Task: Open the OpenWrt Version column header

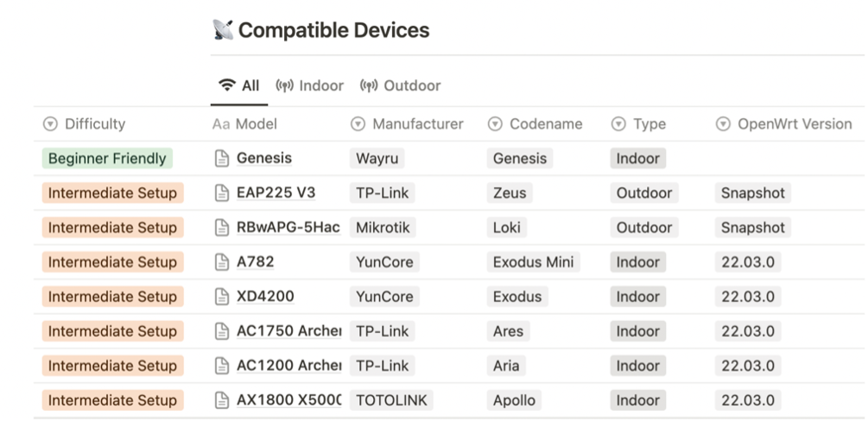Action: 783,124
